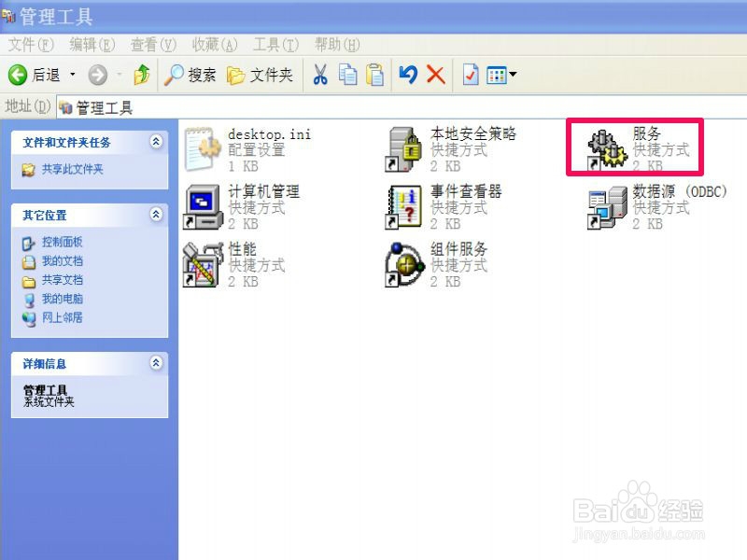Click the 本地安全策略 name label
The width and height of the screenshot is (747, 560).
tap(473, 133)
